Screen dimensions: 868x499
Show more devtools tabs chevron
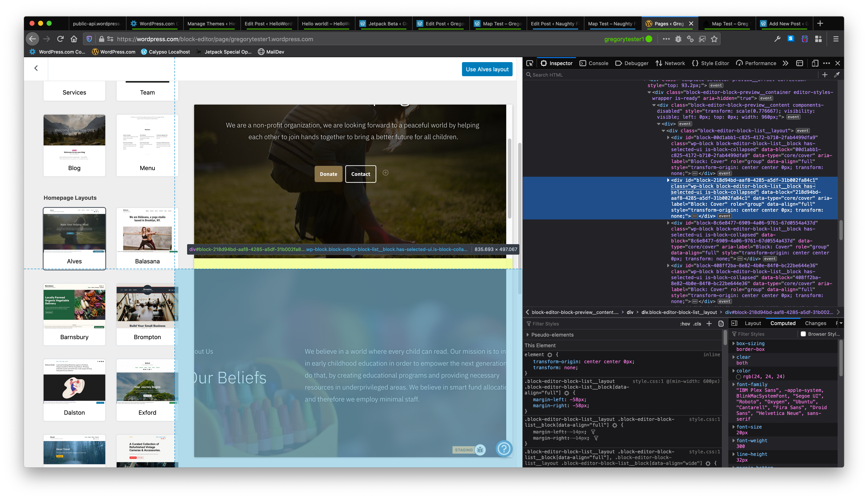(785, 63)
